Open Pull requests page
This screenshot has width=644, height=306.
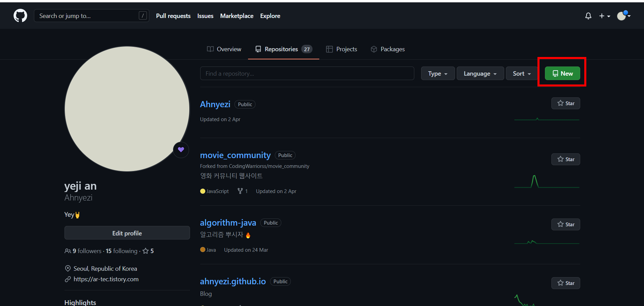coord(173,16)
